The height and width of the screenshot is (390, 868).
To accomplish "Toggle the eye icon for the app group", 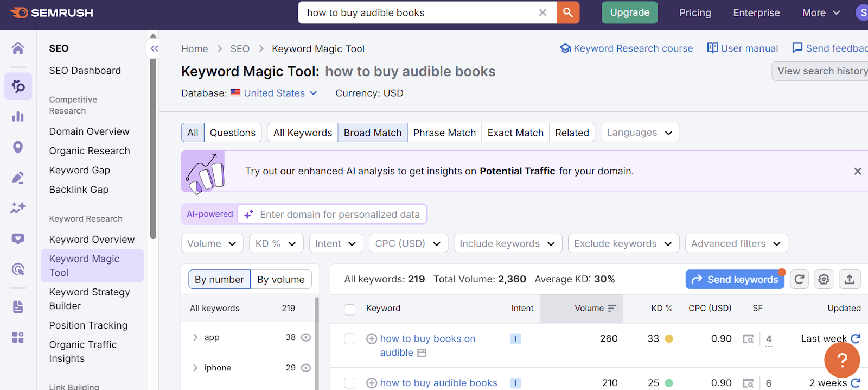I will (306, 337).
